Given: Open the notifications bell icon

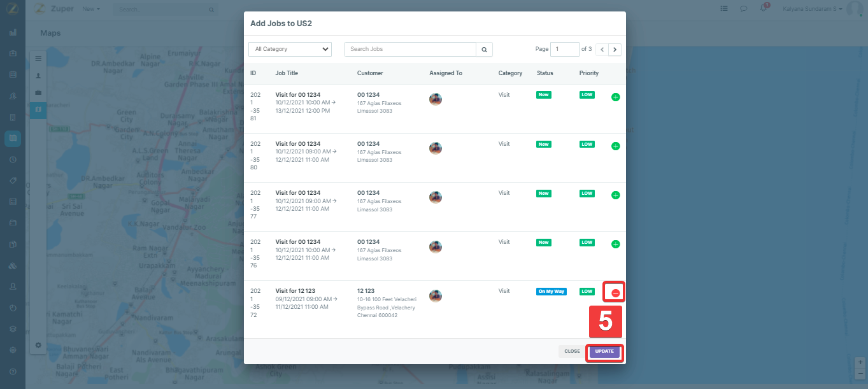Looking at the screenshot, I should [x=764, y=8].
